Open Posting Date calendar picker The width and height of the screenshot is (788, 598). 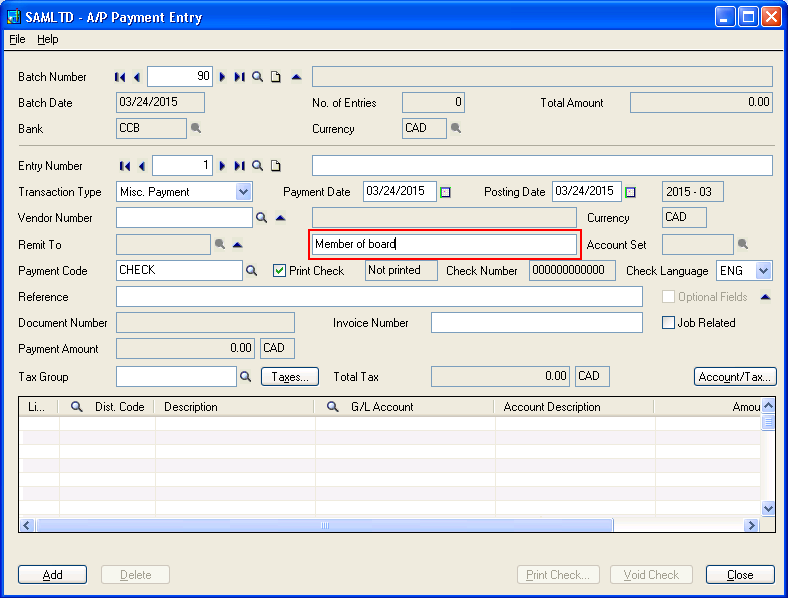pyautogui.click(x=630, y=192)
